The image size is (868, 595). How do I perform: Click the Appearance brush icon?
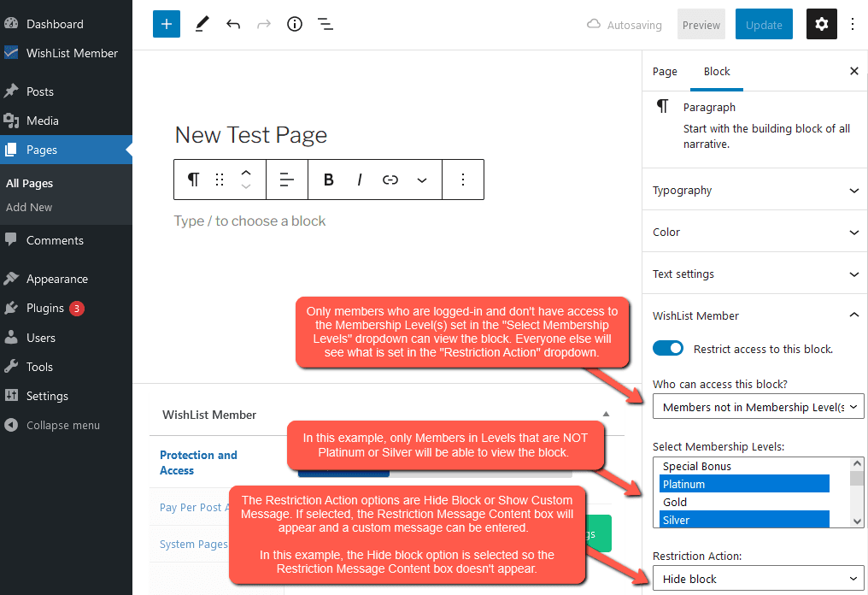point(11,279)
